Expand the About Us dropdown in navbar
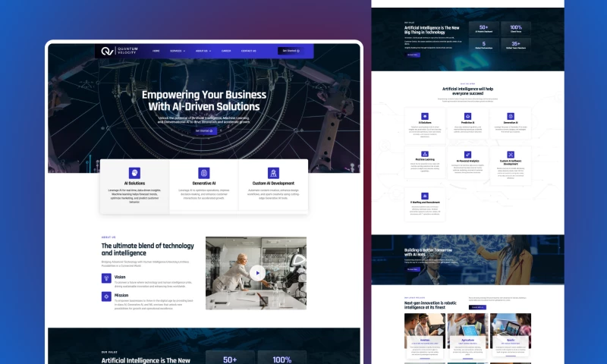Image resolution: width=607 pixels, height=364 pixels. point(202,51)
